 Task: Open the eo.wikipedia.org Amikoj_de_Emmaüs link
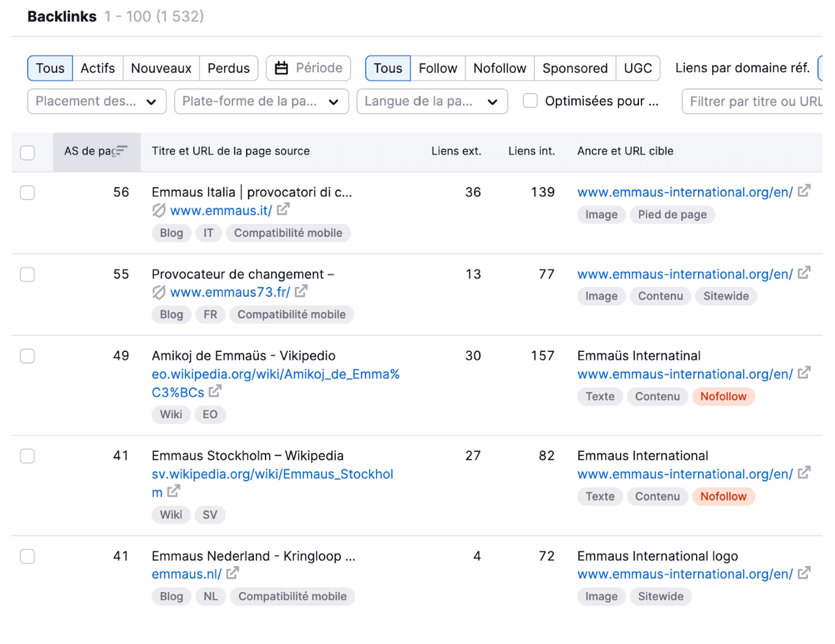[x=275, y=383]
